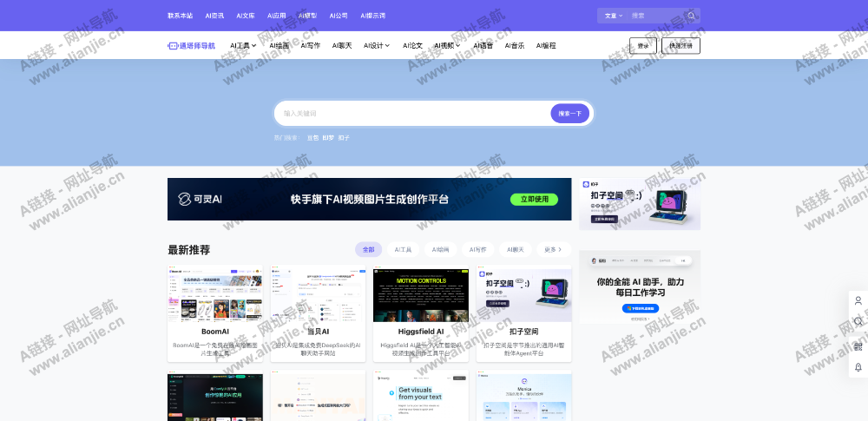Click the 搜索一下 search button
Image resolution: width=868 pixels, height=421 pixels.
tap(570, 113)
